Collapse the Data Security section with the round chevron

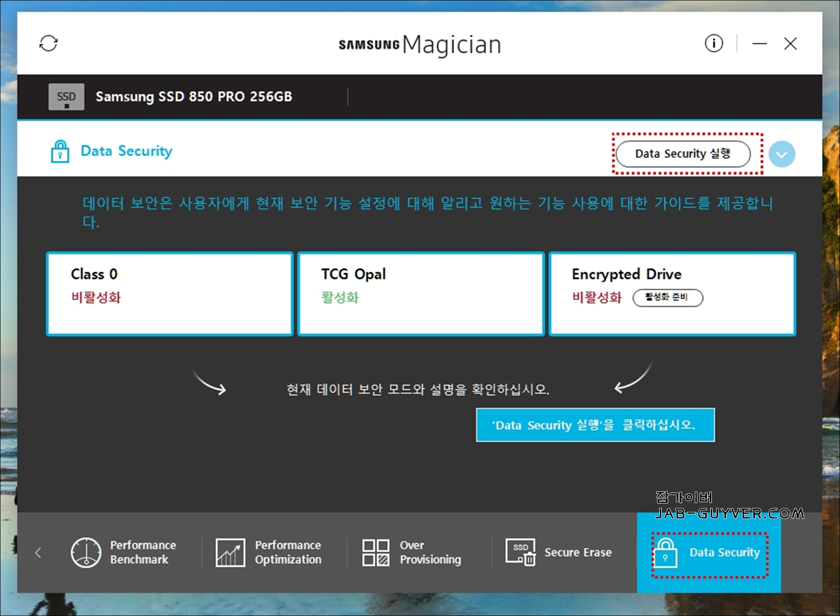pyautogui.click(x=782, y=154)
